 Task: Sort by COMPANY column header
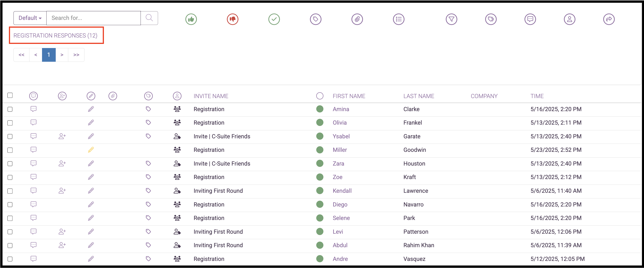(484, 96)
